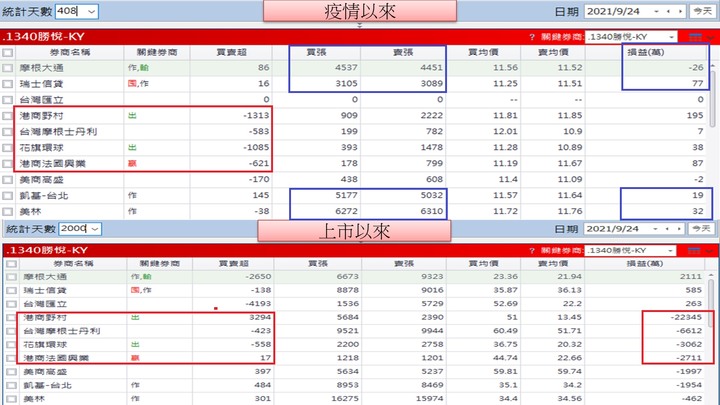Open 統計天數 dropdown showing 408
This screenshot has height=405, width=720.
pos(91,11)
